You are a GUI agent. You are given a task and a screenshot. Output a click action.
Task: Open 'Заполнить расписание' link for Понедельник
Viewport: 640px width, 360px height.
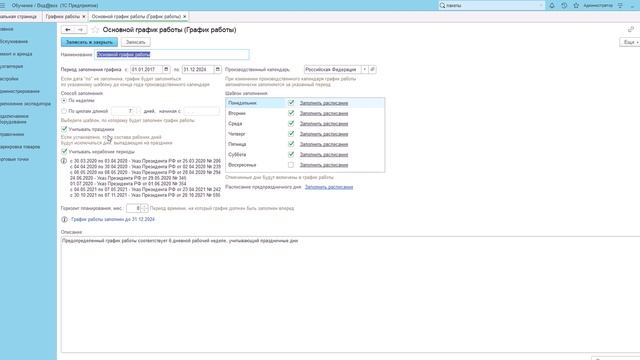[x=324, y=103]
